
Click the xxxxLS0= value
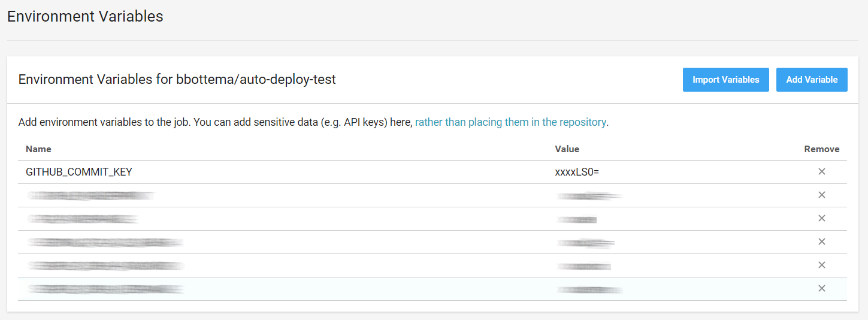point(577,172)
